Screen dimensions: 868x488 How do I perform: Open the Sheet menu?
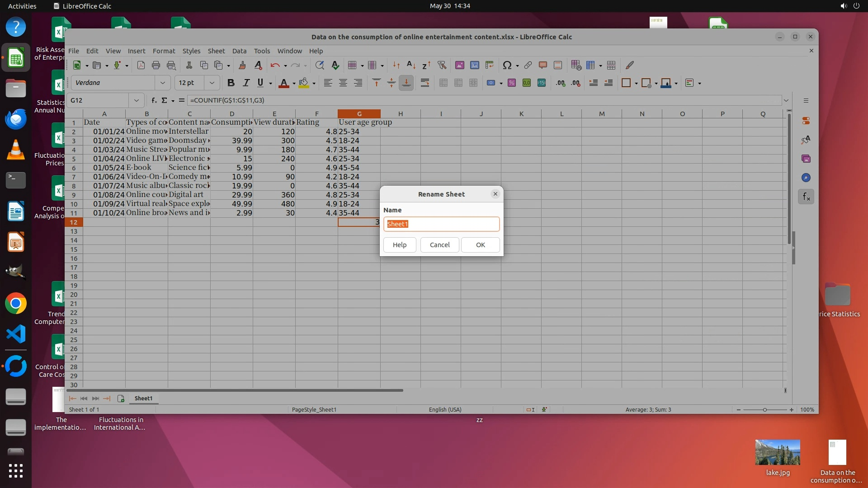pos(216,51)
